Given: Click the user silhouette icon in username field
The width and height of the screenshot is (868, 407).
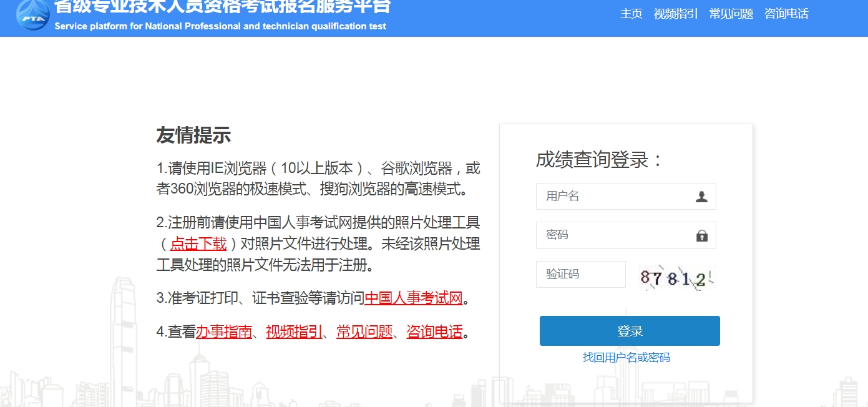Looking at the screenshot, I should 701,197.
